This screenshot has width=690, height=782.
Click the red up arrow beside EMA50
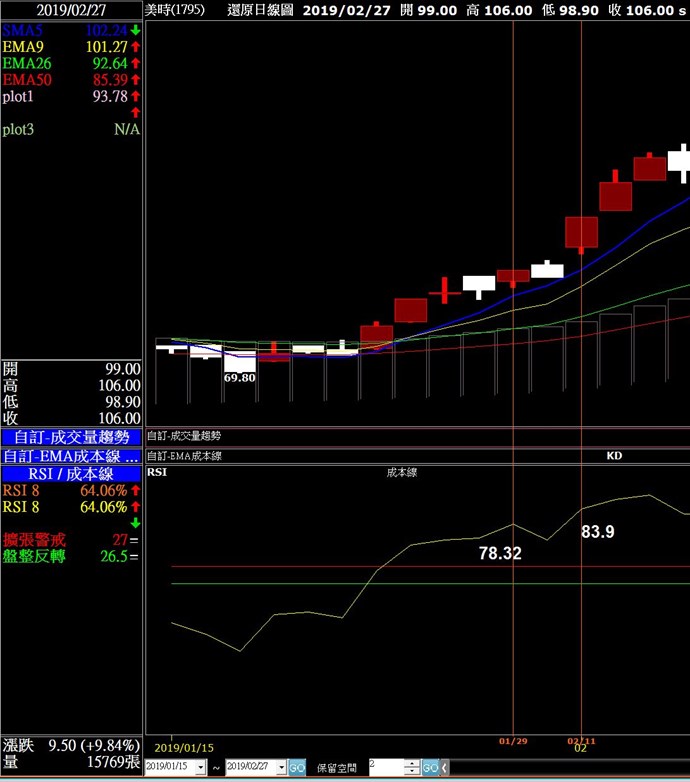coord(135,79)
